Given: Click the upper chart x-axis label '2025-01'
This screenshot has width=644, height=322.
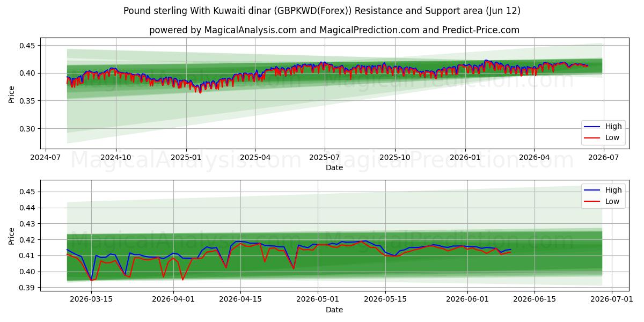Looking at the screenshot, I should (x=186, y=158).
